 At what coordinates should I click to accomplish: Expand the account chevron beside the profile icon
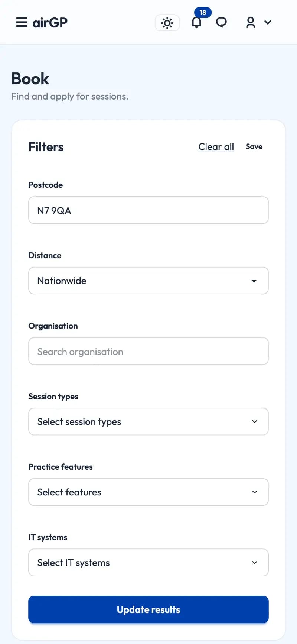click(268, 22)
